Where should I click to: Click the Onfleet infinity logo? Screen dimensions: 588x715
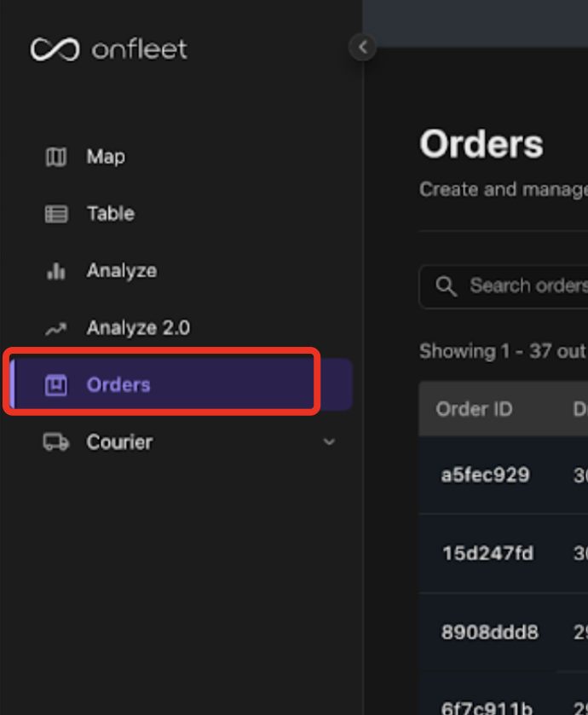click(53, 49)
